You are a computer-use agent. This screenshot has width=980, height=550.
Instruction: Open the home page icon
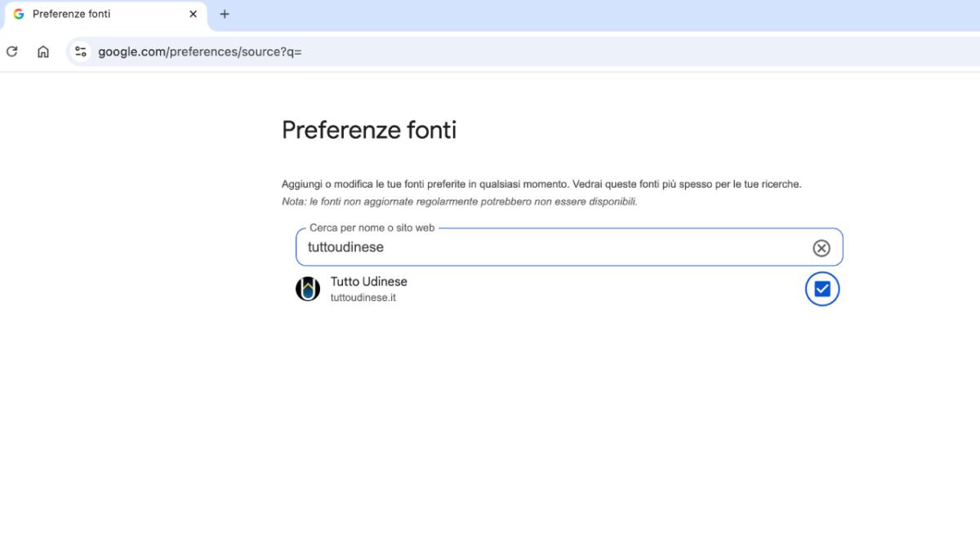tap(43, 51)
